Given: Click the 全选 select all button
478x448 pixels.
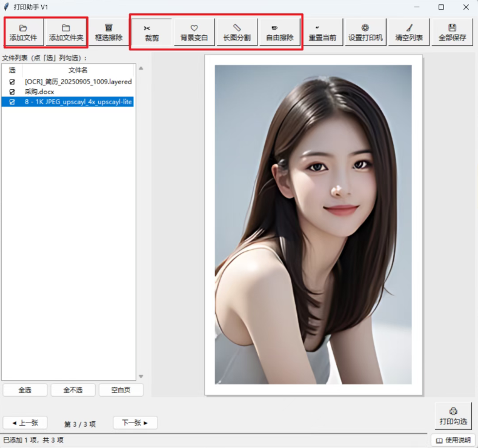Looking at the screenshot, I should click(25, 390).
